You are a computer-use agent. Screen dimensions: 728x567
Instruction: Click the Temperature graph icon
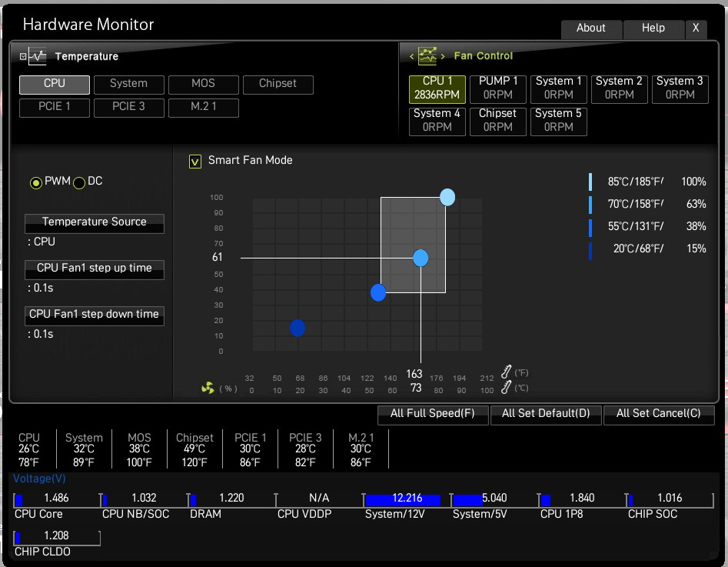point(37,56)
